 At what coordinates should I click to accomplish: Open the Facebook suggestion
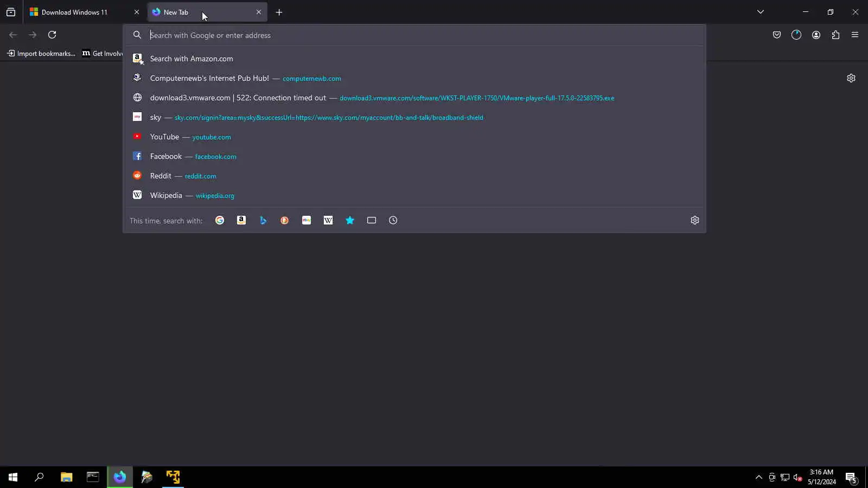(414, 156)
